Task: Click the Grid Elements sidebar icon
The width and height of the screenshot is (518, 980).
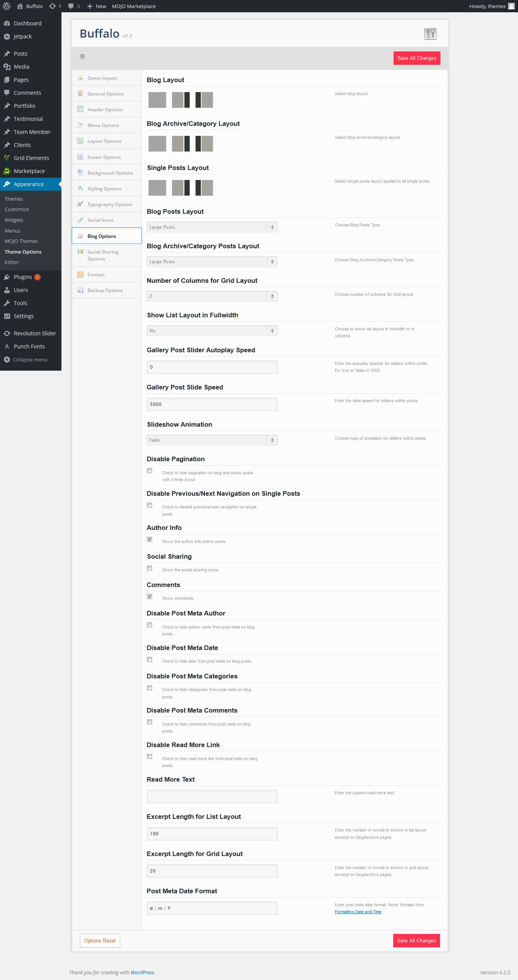Action: click(7, 158)
